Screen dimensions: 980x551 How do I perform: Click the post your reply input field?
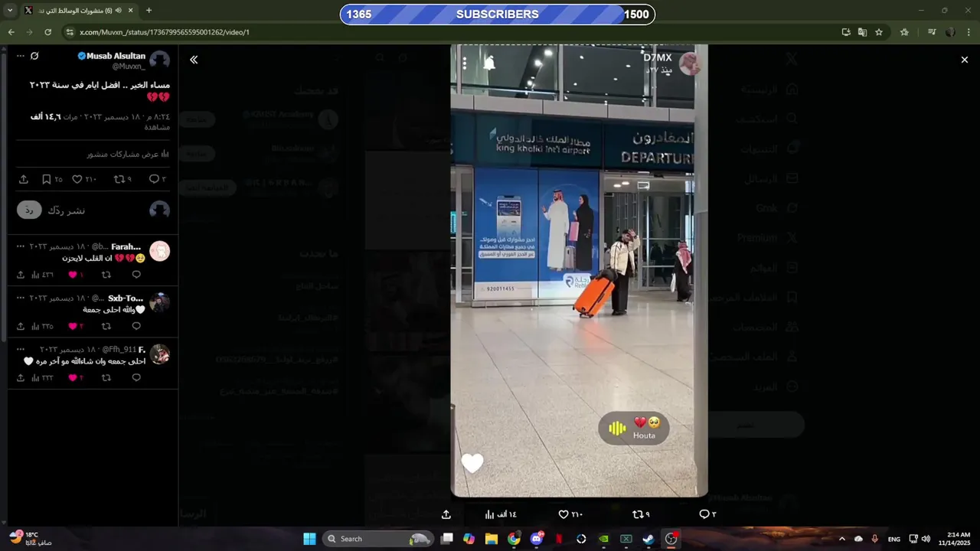[x=96, y=210]
